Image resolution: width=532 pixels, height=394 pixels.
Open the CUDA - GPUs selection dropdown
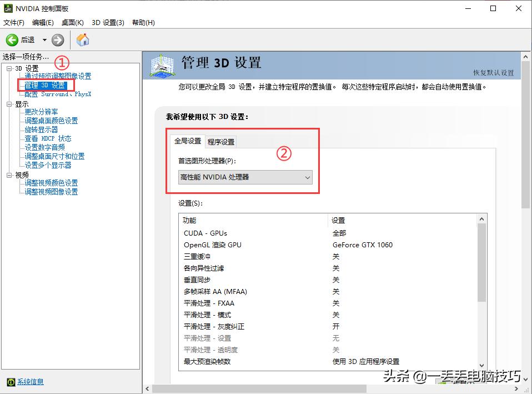point(336,233)
